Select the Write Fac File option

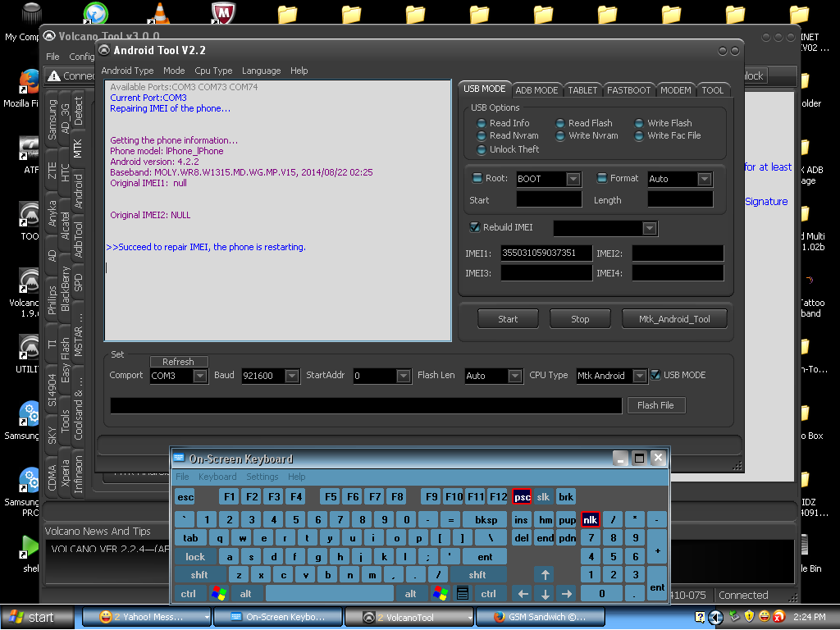638,136
